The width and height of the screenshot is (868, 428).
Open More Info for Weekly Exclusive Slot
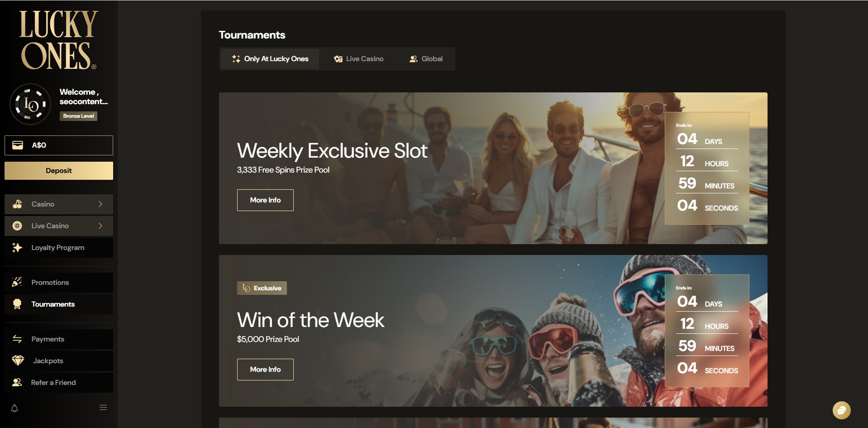tap(265, 200)
